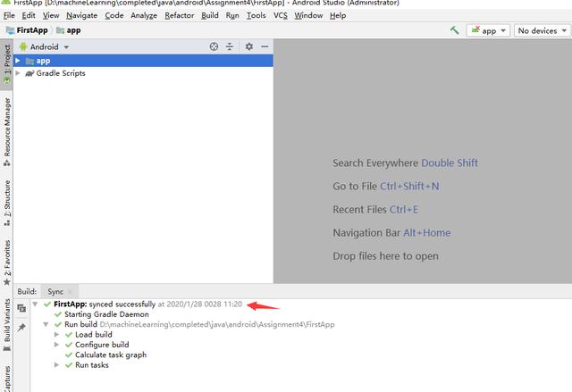Click the toggle view icon in Build panel
572x392 pixels.
(21, 308)
